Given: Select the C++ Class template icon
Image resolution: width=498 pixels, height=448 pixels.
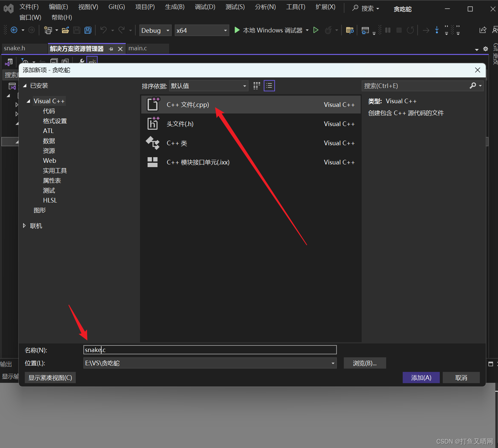Looking at the screenshot, I should (153, 143).
